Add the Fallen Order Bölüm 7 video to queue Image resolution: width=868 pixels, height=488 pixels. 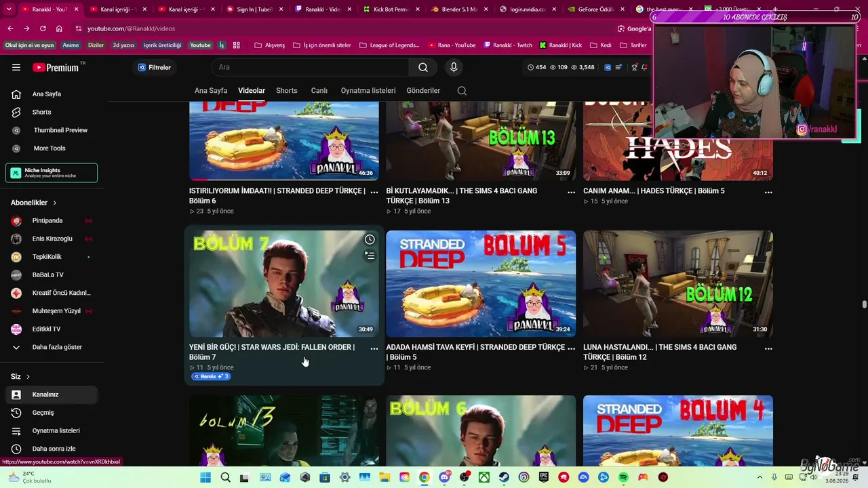tap(370, 256)
